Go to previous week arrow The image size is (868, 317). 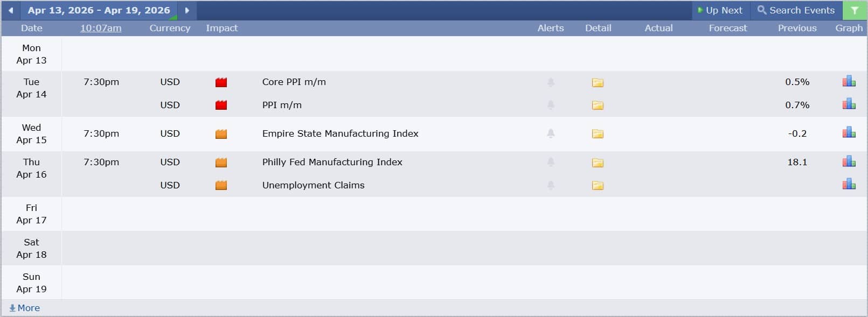pos(10,10)
